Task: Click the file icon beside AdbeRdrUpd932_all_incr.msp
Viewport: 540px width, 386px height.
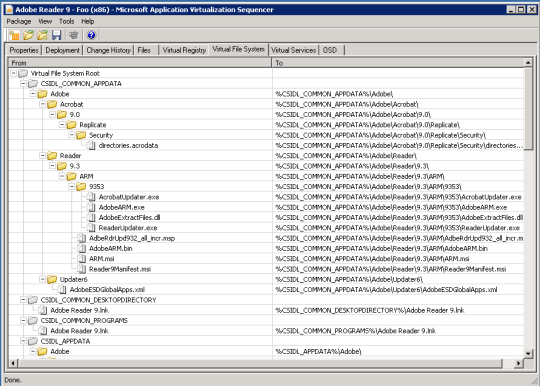Action: (x=82, y=238)
